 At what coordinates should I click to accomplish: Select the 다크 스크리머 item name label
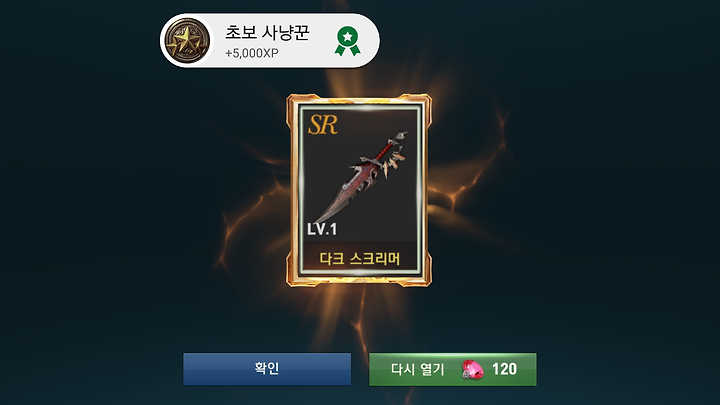pyautogui.click(x=360, y=259)
